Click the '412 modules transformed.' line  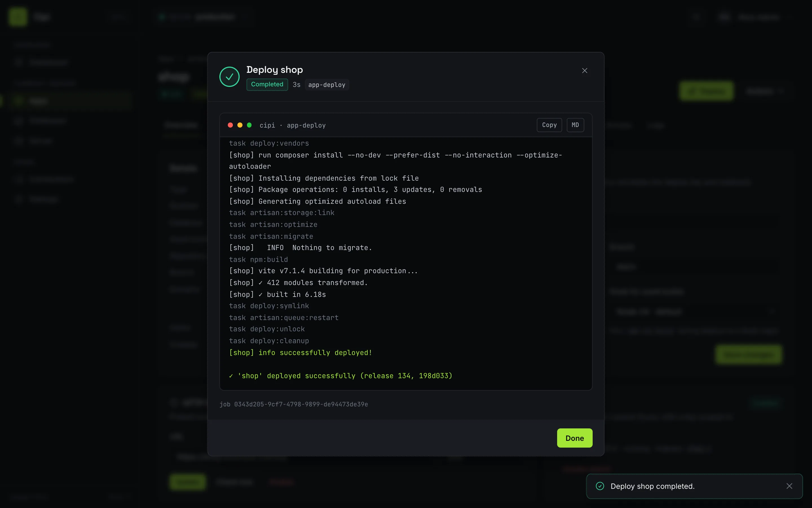[x=298, y=283]
